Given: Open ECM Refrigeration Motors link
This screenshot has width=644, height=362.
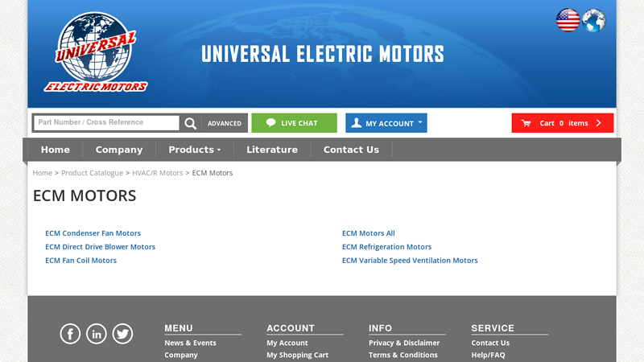Looking at the screenshot, I should click(x=387, y=247).
